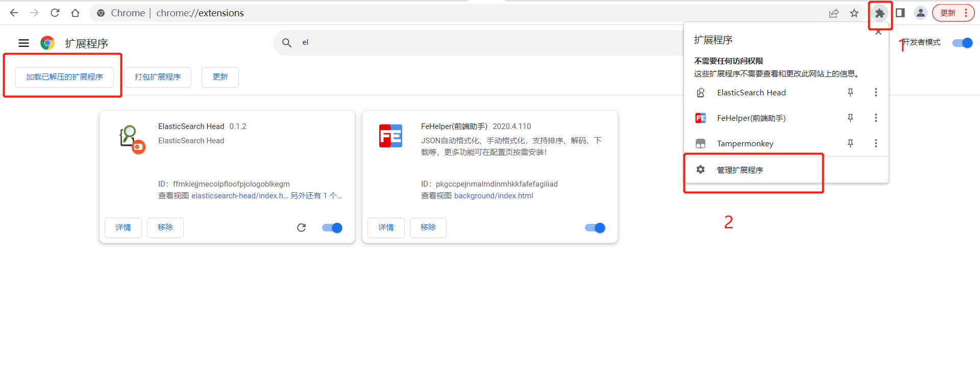Pin ElasticSearch Head to toolbar
Image resolution: width=980 pixels, height=391 pixels.
[x=850, y=92]
